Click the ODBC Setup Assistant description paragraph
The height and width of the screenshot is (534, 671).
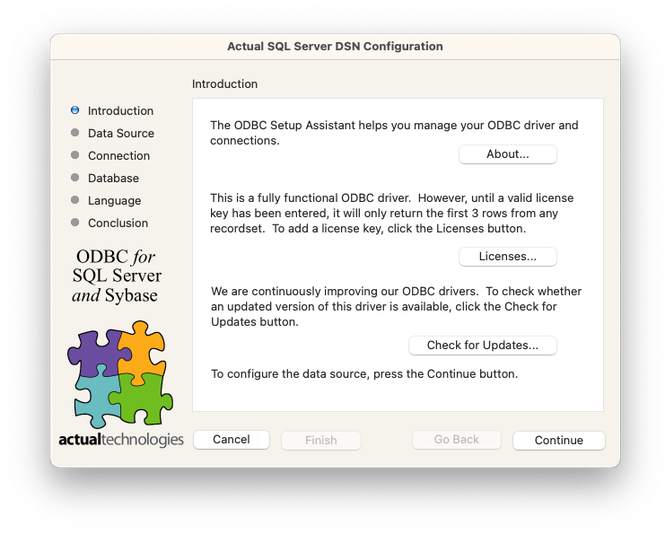coord(394,133)
